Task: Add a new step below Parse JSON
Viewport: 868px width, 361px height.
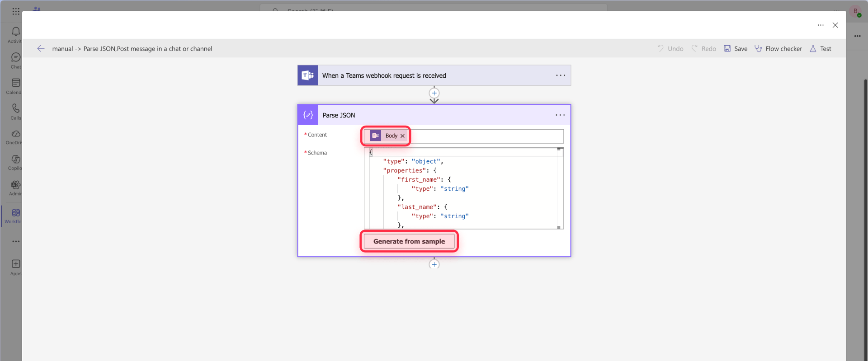Action: [x=434, y=264]
